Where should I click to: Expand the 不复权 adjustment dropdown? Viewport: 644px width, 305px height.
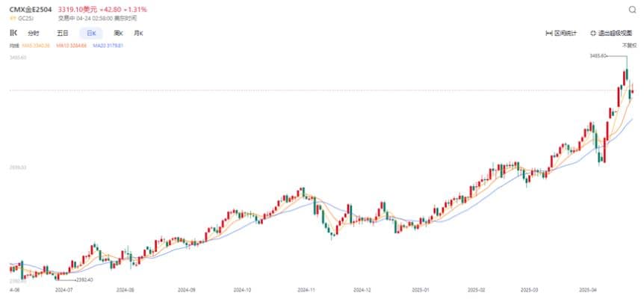[628, 46]
